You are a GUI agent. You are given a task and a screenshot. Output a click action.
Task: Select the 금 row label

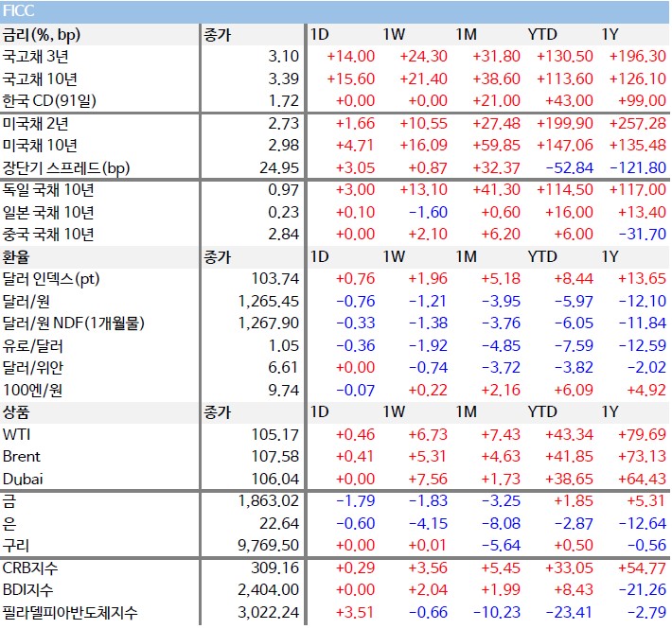click(x=9, y=501)
